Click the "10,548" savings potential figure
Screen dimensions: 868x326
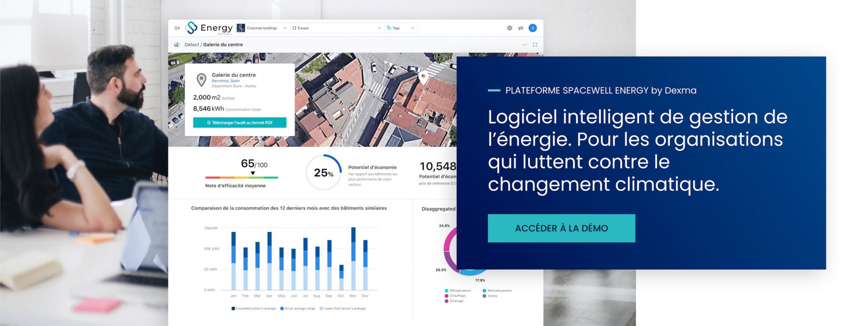click(x=438, y=166)
